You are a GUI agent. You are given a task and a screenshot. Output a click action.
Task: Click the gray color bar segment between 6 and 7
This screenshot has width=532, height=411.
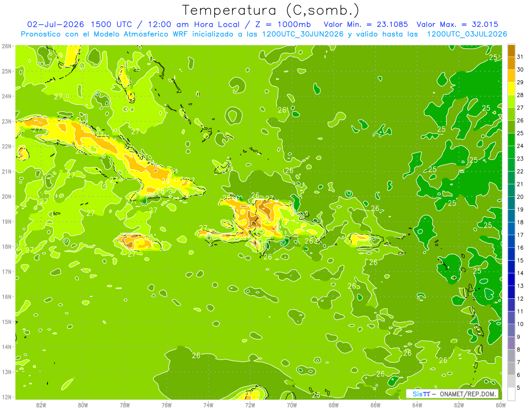coord(511,368)
